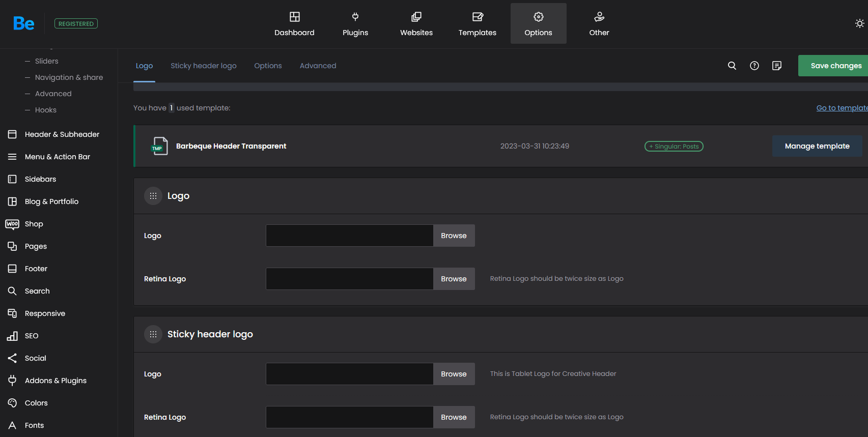Select Navigation & share submenu item
This screenshot has height=437, width=868.
69,77
